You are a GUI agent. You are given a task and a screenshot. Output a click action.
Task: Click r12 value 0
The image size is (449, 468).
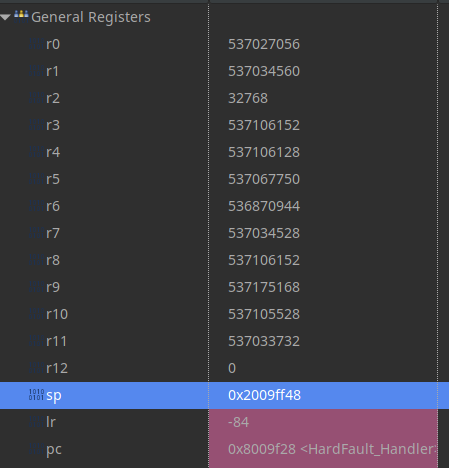[232, 368]
